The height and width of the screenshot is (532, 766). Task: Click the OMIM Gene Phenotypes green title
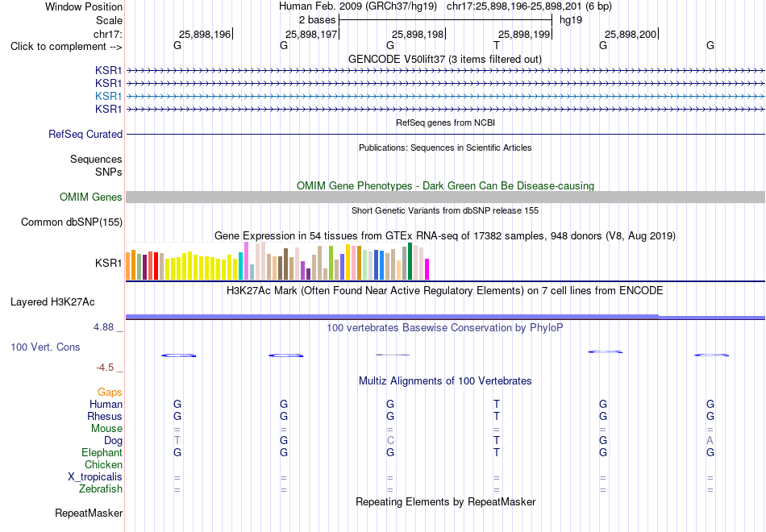coord(445,185)
